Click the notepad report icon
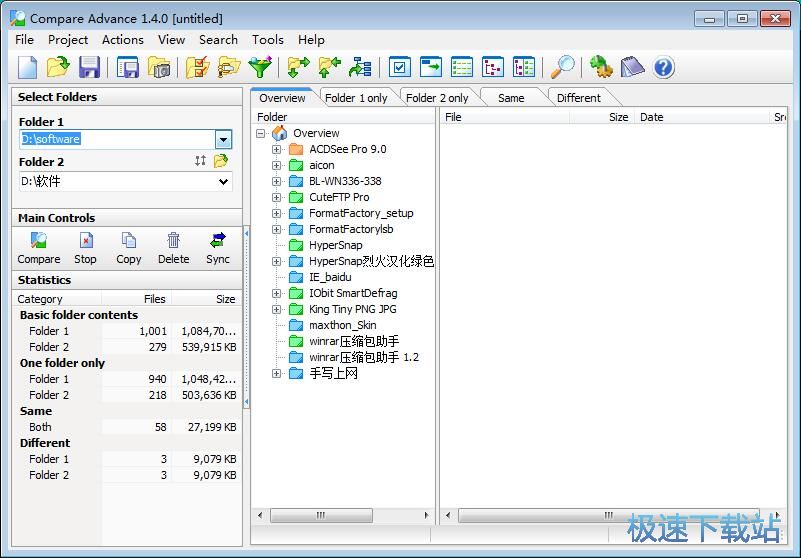Screen dimensions: 801x558 [632, 67]
